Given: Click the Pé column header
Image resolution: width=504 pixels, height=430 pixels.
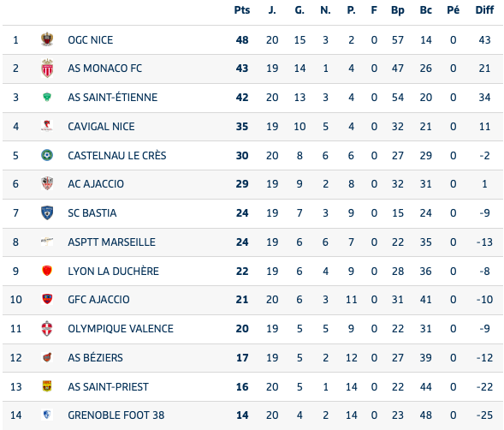Looking at the screenshot, I should coord(454,10).
